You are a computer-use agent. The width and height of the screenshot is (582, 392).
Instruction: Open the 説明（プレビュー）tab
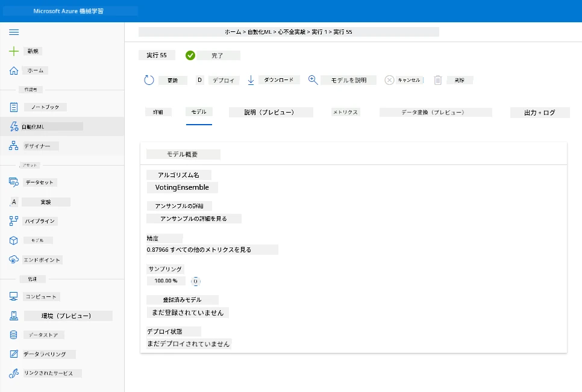point(271,113)
